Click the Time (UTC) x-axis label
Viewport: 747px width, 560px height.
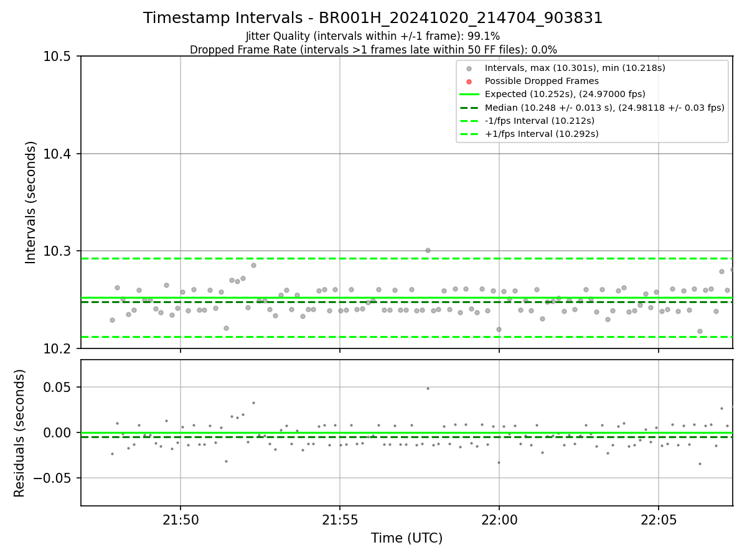(406, 538)
